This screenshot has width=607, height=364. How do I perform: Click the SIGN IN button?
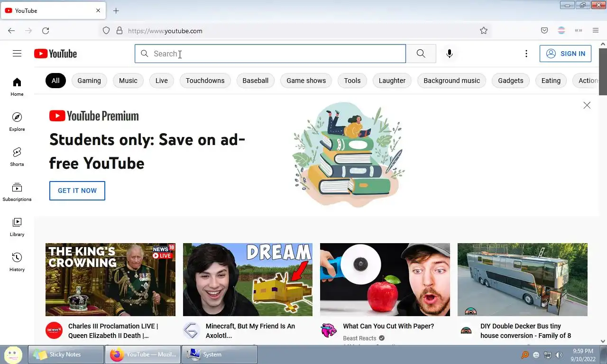pyautogui.click(x=565, y=54)
